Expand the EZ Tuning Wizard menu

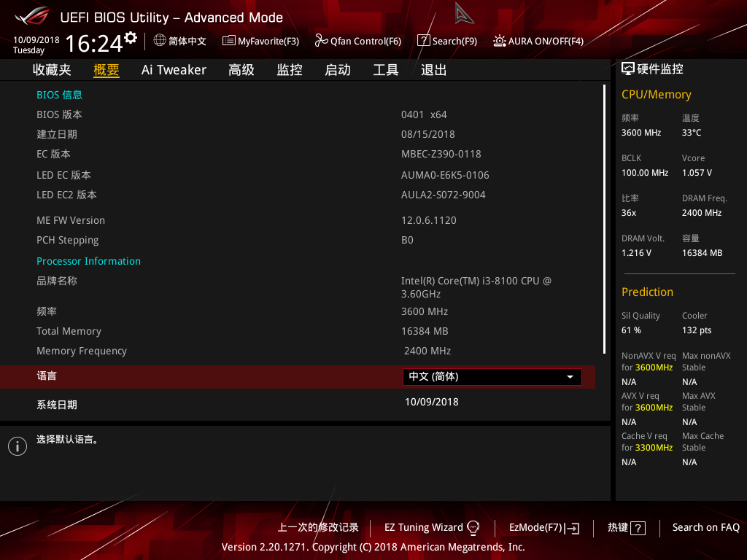pyautogui.click(x=432, y=527)
